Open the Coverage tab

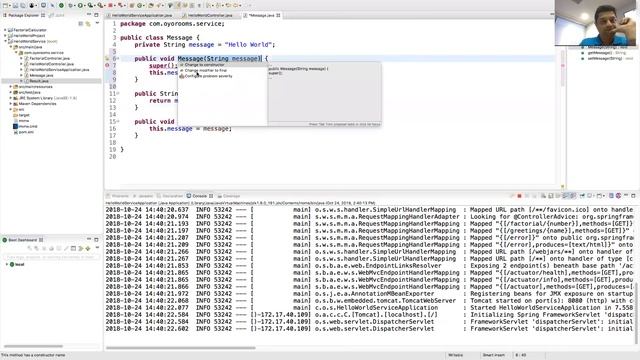(229, 196)
